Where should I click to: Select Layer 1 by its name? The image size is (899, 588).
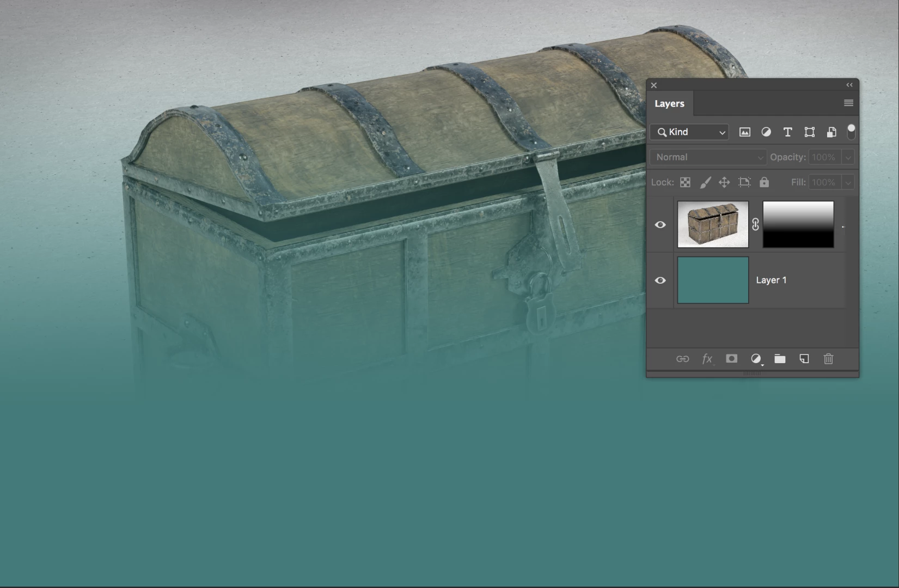(771, 280)
